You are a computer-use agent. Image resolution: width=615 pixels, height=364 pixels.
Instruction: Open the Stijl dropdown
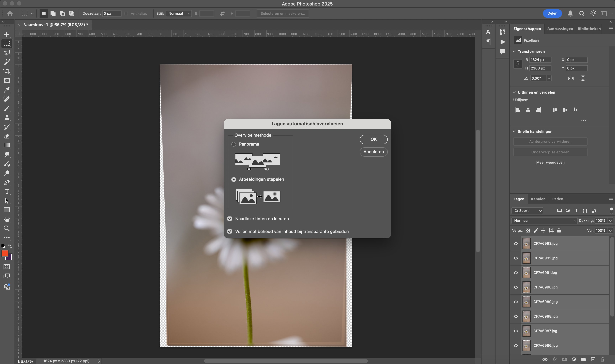point(179,14)
